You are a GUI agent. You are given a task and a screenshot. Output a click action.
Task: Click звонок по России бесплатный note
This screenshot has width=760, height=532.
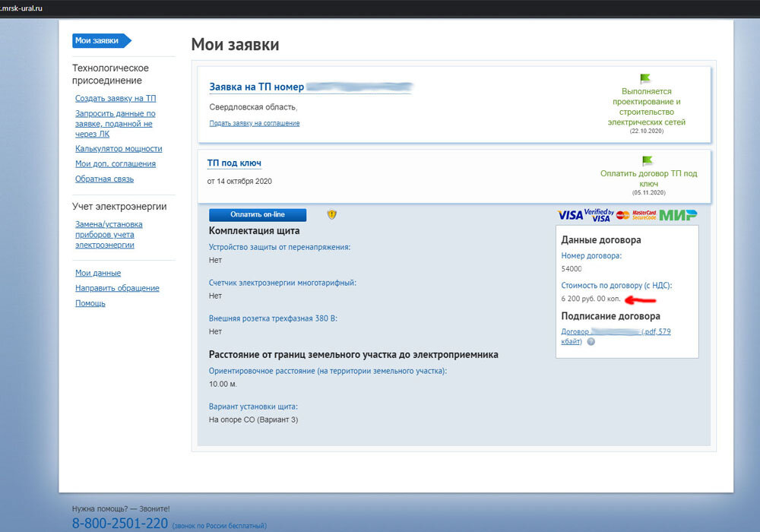(x=219, y=526)
